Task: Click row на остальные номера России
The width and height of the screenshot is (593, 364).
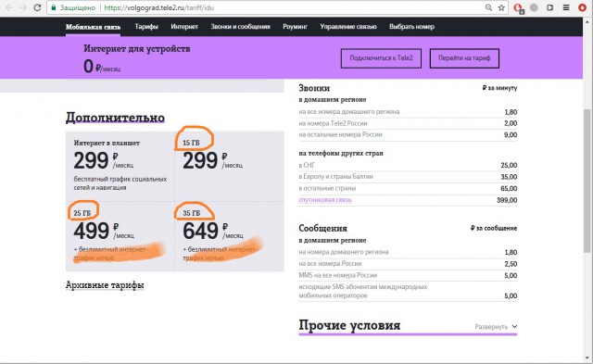Action: point(408,134)
